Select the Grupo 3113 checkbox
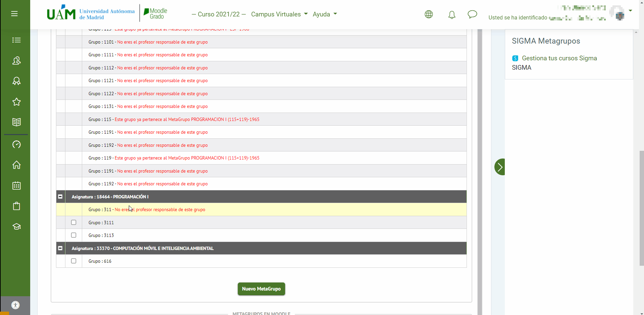This screenshot has width=644, height=315. coord(74,235)
